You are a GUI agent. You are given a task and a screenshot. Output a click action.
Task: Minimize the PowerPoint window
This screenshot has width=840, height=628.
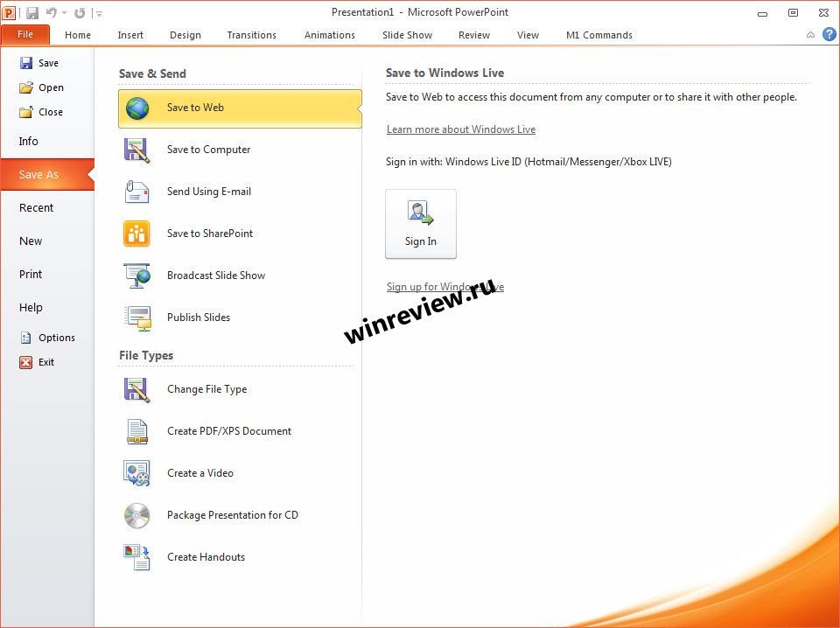point(762,13)
